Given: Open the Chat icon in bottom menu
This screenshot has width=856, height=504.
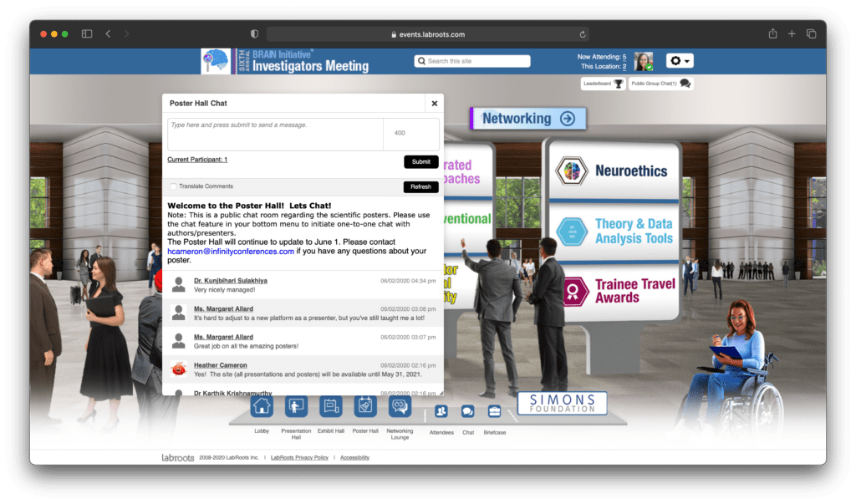Looking at the screenshot, I should (468, 411).
